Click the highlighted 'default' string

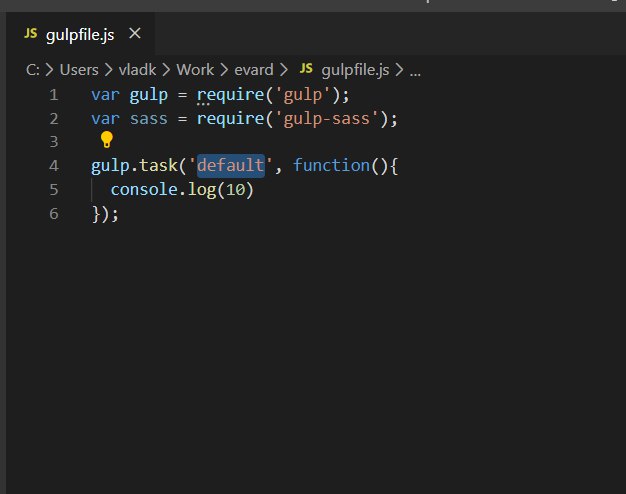tap(231, 165)
